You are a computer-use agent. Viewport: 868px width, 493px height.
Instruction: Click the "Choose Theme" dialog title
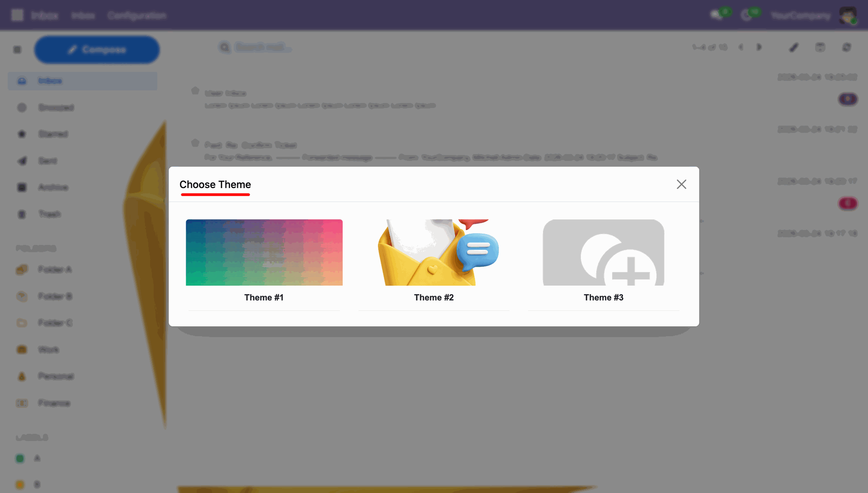(215, 184)
